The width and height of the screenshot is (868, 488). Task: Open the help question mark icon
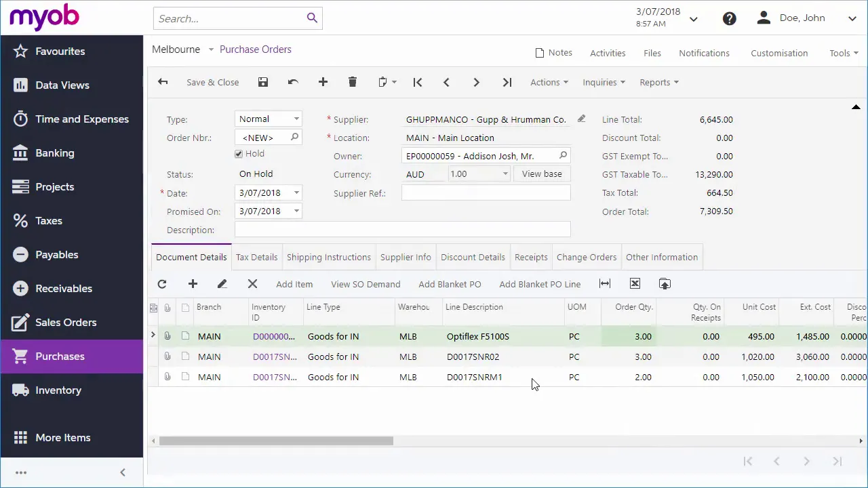pyautogui.click(x=730, y=18)
